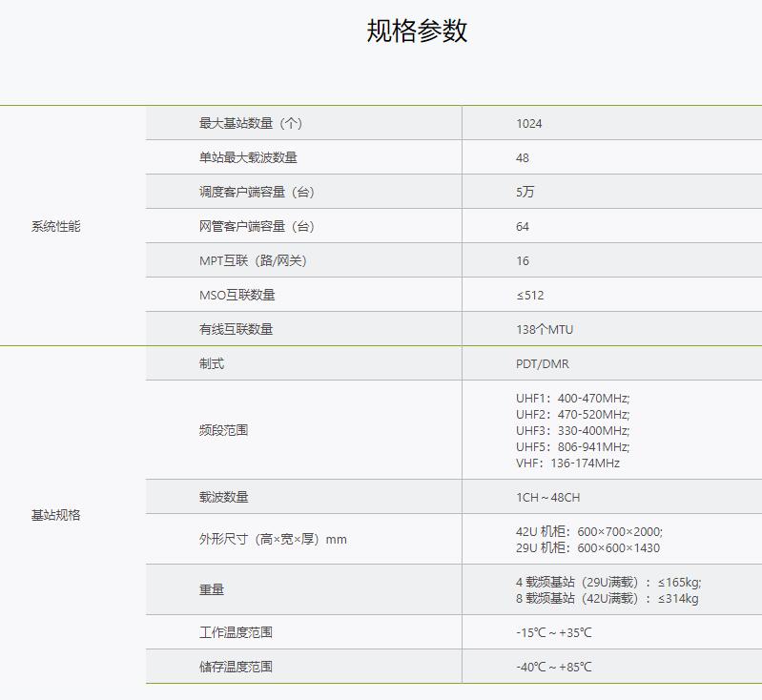
Task: Click the 调度客户端容量（台）label
Action: (x=257, y=192)
